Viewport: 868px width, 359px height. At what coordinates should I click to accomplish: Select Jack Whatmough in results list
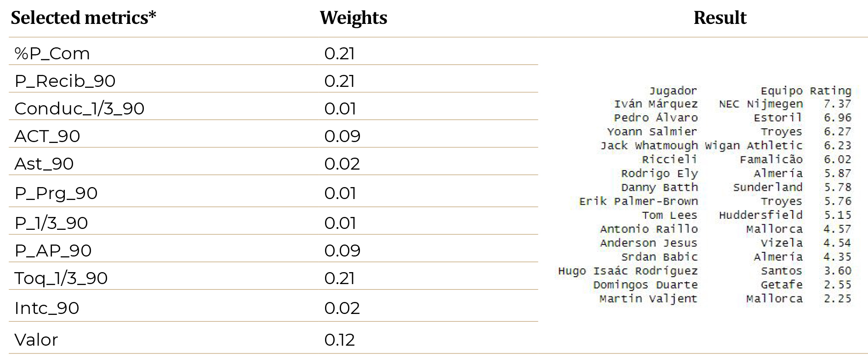point(649,146)
